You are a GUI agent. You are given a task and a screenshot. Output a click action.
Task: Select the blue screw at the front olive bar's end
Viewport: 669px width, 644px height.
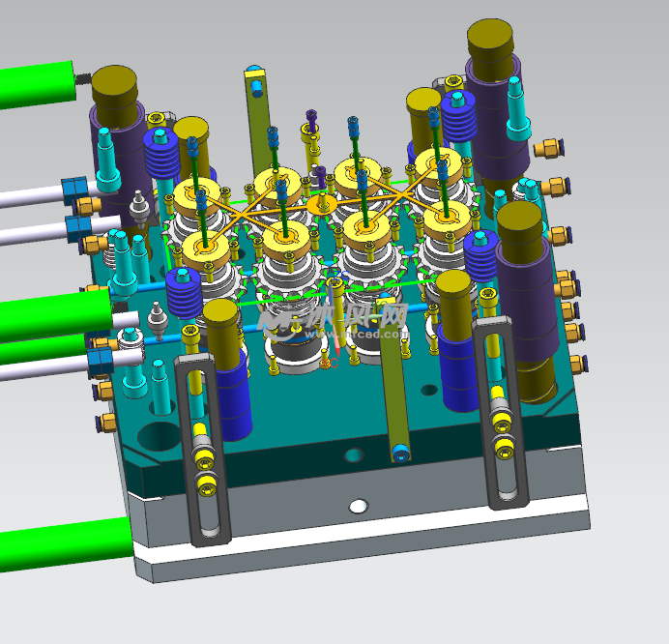[401, 453]
